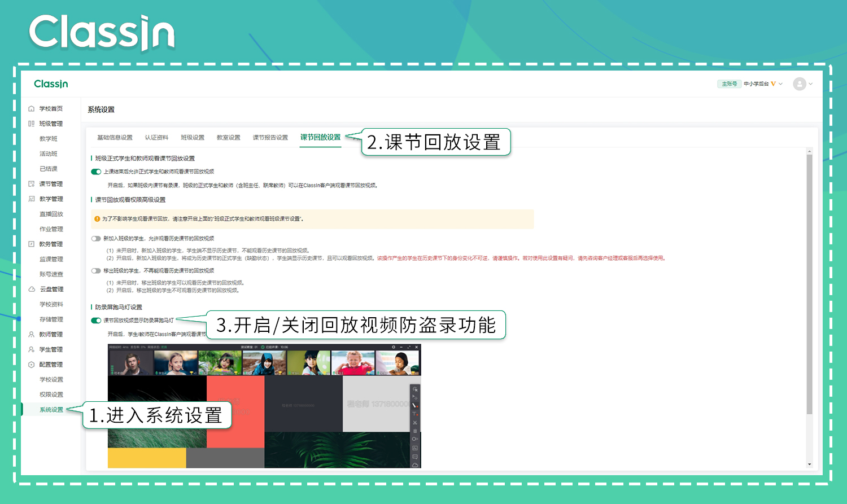
Task: Click the 课节管理 sidebar icon
Action: pyautogui.click(x=32, y=184)
